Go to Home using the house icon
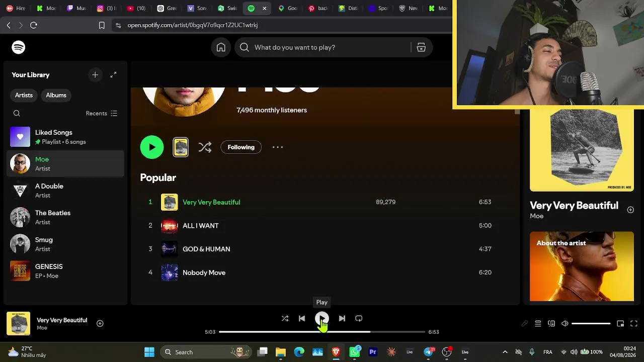 (x=221, y=47)
